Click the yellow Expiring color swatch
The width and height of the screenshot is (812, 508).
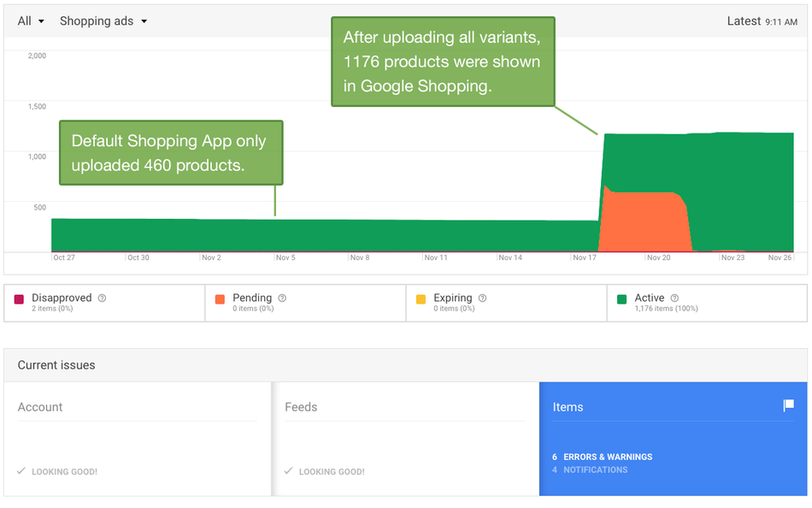pyautogui.click(x=421, y=299)
